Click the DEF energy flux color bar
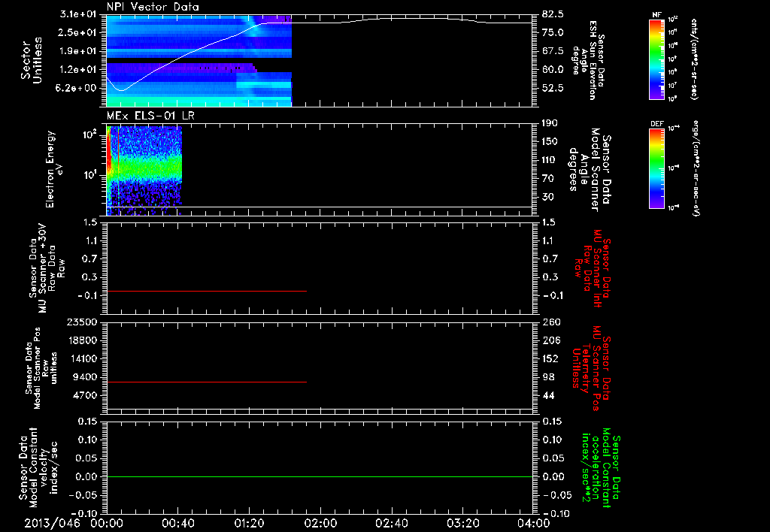The image size is (770, 532). coord(656,168)
